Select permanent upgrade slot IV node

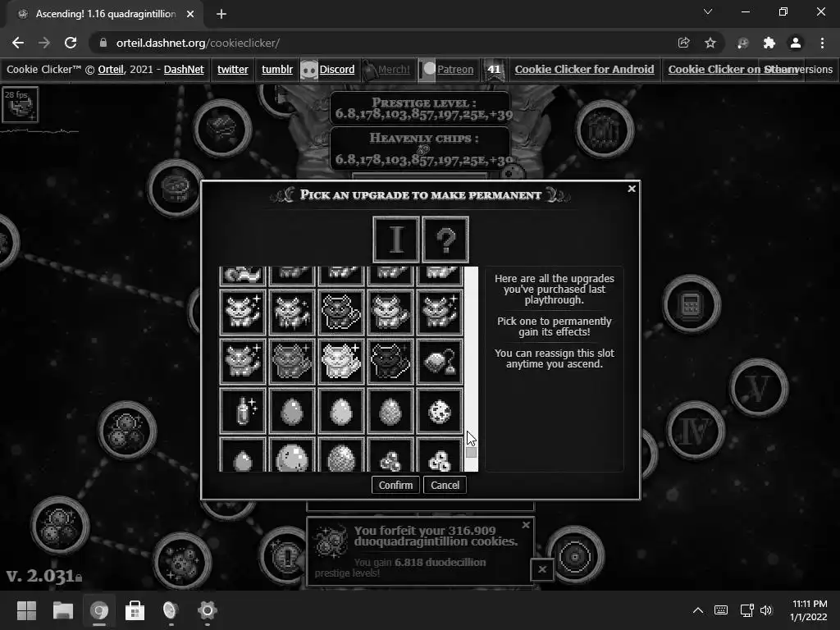[696, 430]
